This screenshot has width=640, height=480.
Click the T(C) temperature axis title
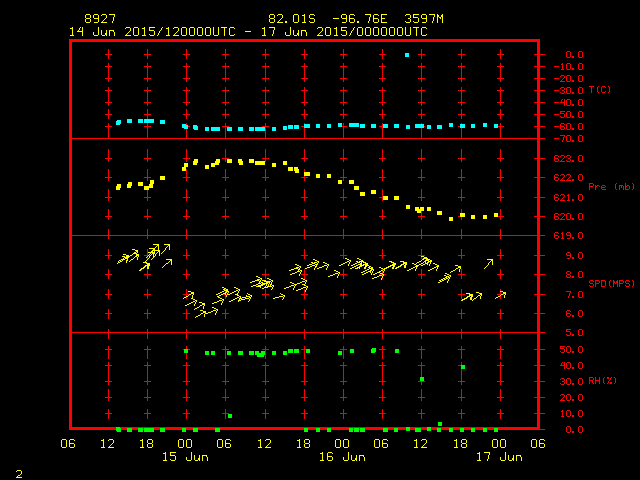tap(600, 89)
